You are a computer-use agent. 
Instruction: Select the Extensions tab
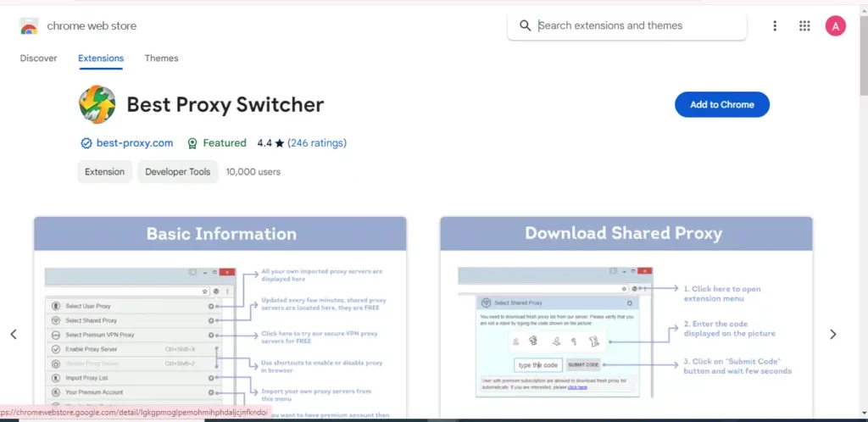[101, 58]
